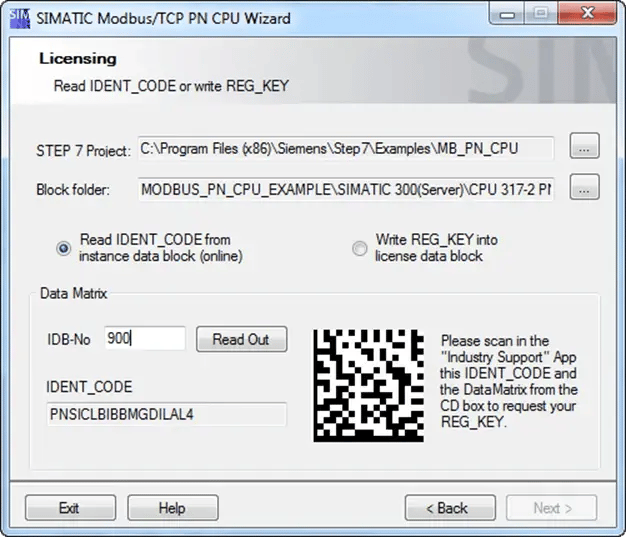
Task: Click the 'Data Matrix' group label
Action: click(x=73, y=293)
